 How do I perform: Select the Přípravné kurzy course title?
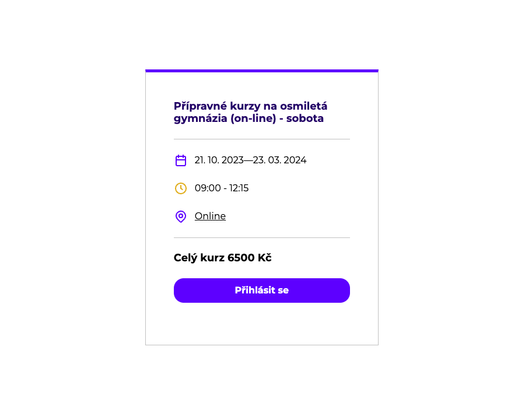250,112
